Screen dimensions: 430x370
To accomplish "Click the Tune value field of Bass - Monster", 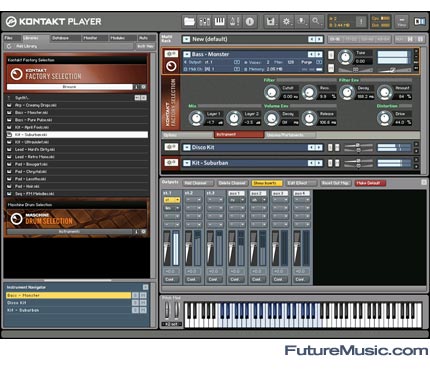I will tap(363, 61).
